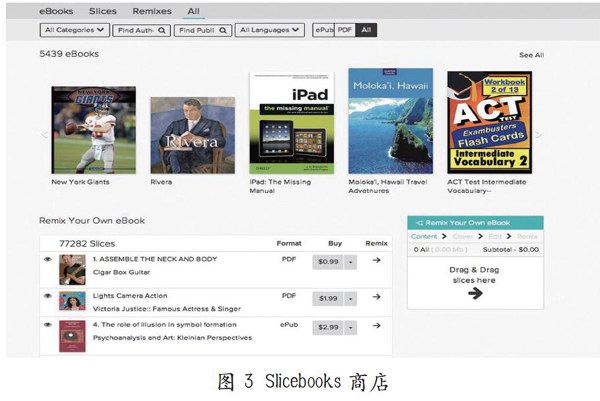Add Lights Camera Action slice to remix arrow
600x401 pixels.
377,297
